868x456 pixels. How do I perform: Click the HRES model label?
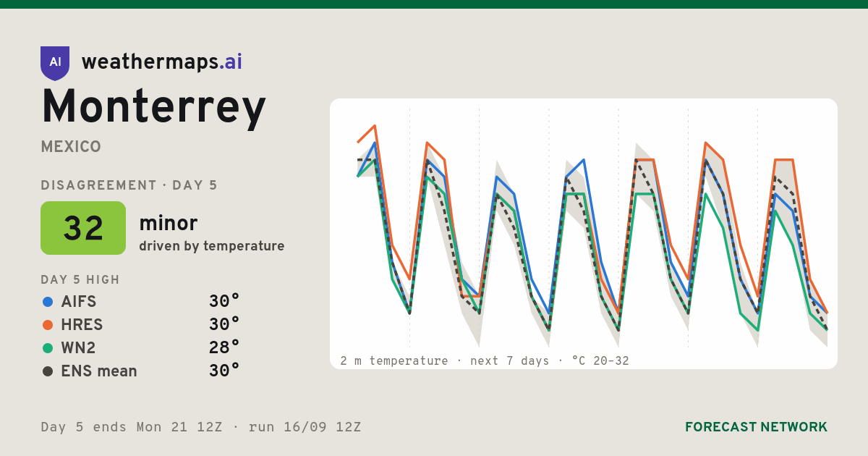pos(82,324)
